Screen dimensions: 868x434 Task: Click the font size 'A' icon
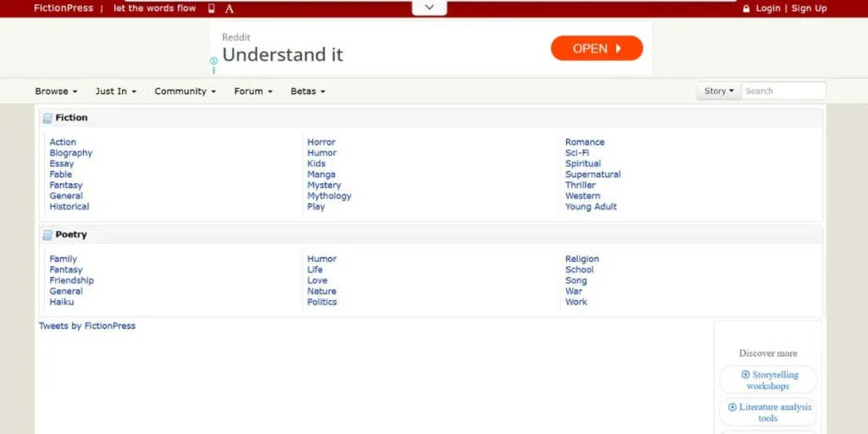tap(229, 8)
